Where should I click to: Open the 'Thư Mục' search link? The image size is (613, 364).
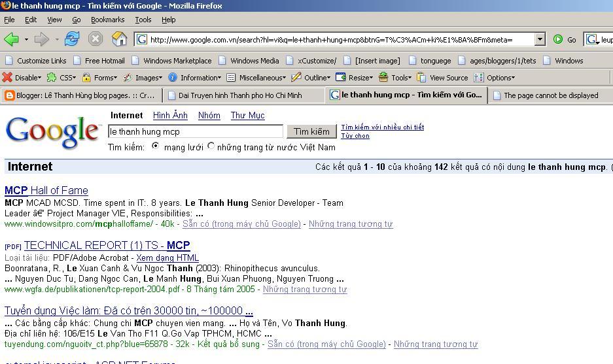[247, 115]
